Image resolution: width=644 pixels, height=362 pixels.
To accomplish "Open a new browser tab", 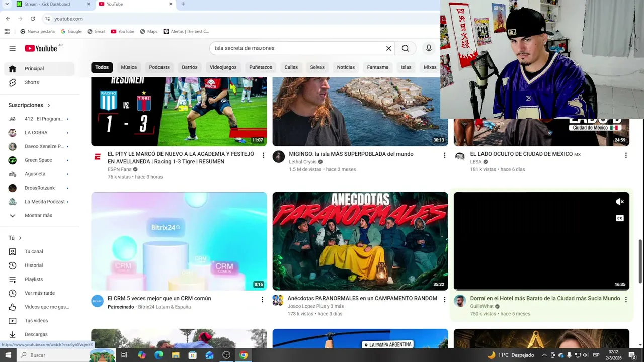I will [183, 4].
